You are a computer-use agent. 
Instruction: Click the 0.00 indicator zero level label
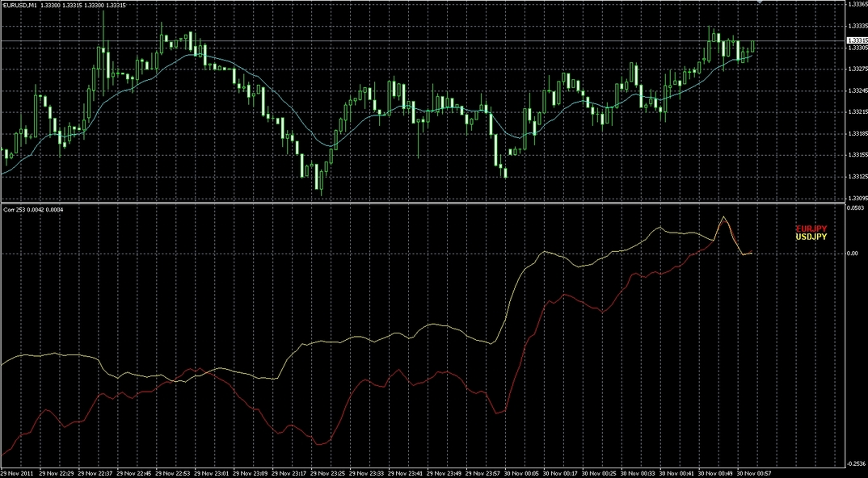click(853, 254)
